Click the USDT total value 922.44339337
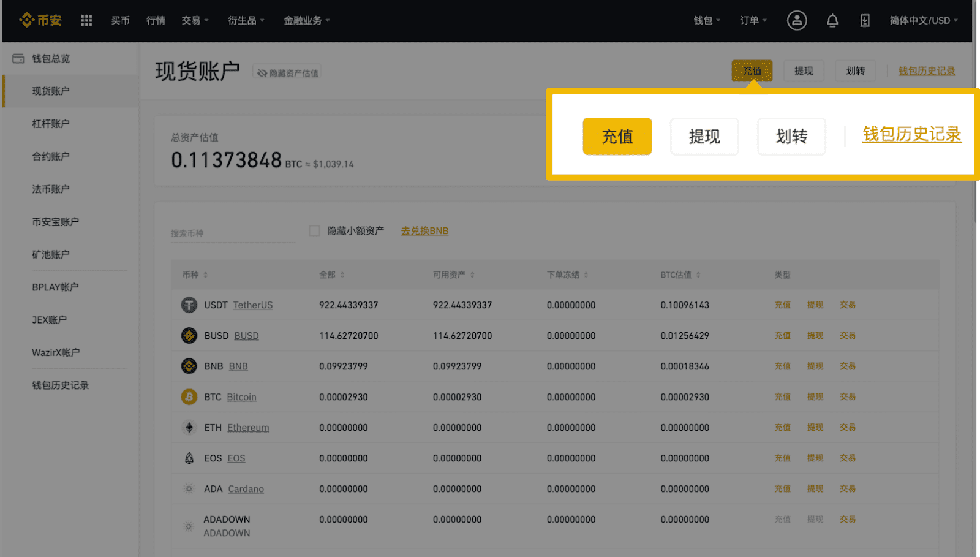Screen dimensions: 980x557 tap(349, 305)
